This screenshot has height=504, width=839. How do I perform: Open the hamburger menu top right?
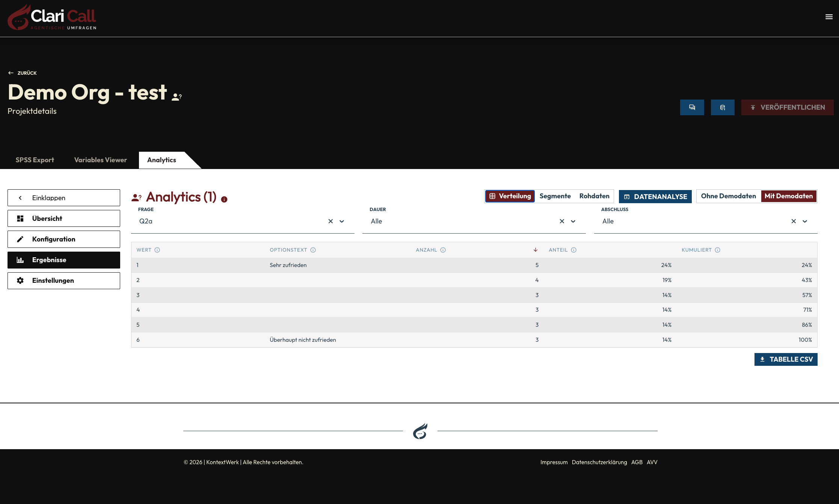(828, 17)
